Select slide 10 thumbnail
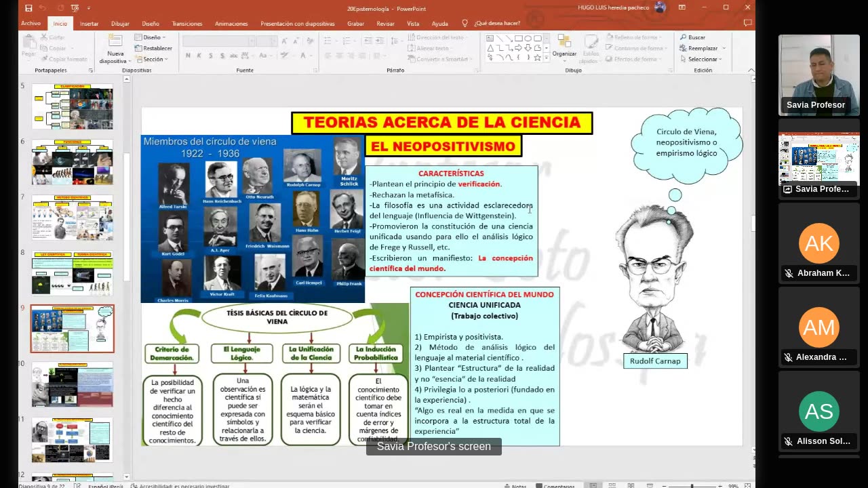The height and width of the screenshot is (488, 868). (73, 384)
